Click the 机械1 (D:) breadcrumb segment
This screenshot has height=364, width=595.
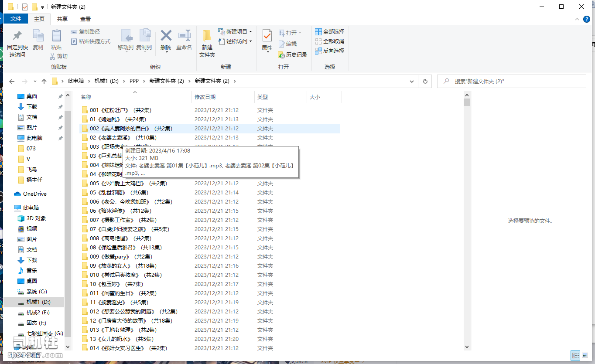click(106, 81)
